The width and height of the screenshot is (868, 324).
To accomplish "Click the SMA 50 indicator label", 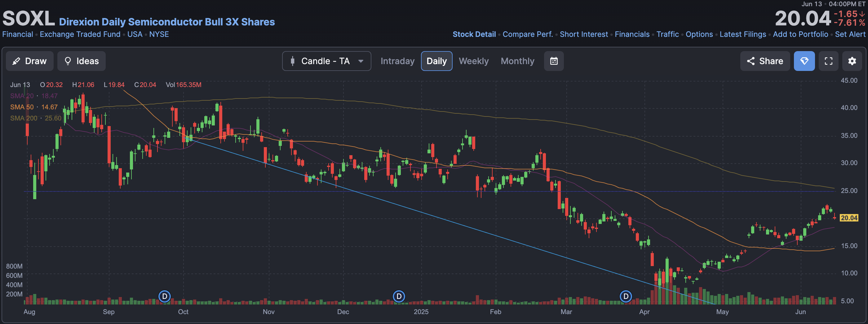I will (x=22, y=107).
